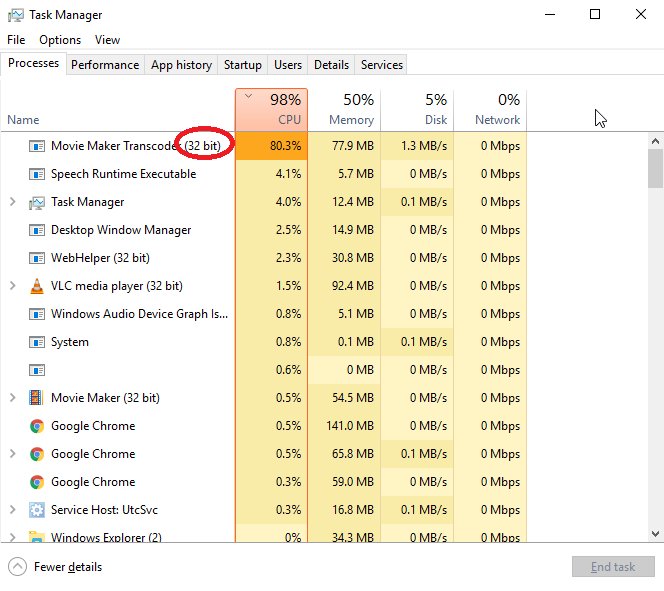Expand the Windows Explorer (2) group
Image resolution: width=664 pixels, height=591 pixels.
point(13,537)
